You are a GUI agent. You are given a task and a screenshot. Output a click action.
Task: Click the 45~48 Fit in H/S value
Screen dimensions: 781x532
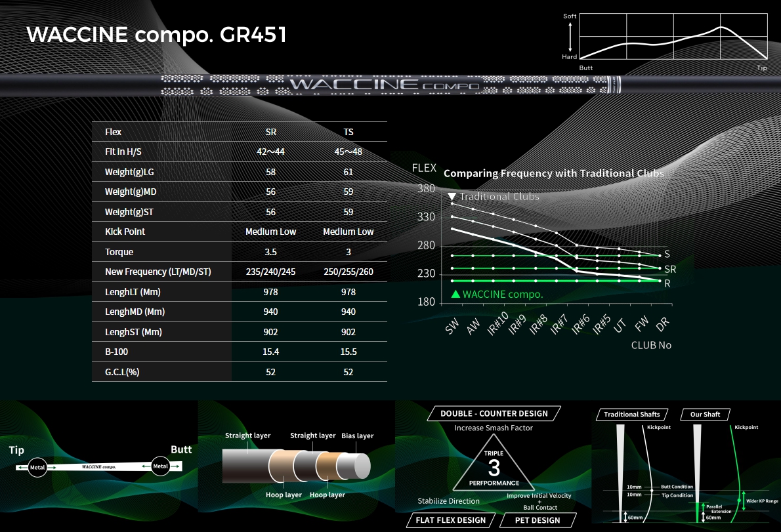tap(348, 152)
